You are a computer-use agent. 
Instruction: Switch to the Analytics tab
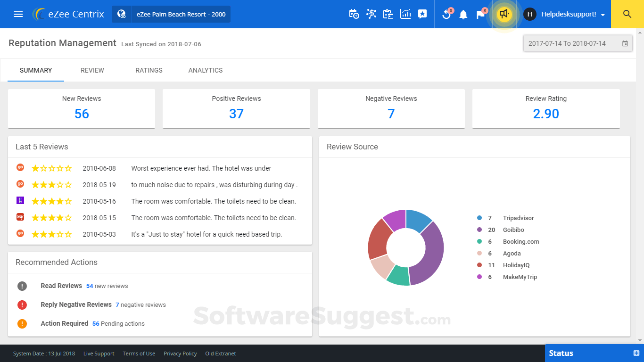[206, 70]
